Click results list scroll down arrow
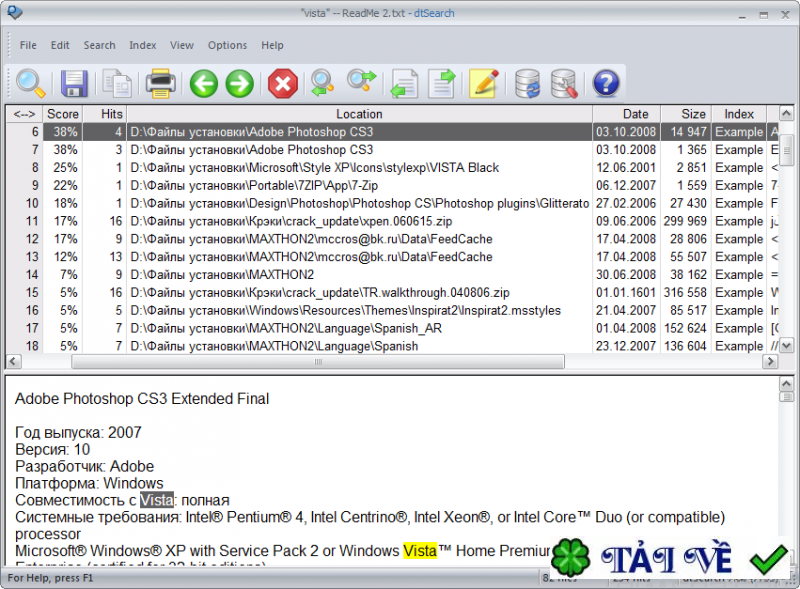Viewport: 800px width, 589px height. click(x=786, y=346)
